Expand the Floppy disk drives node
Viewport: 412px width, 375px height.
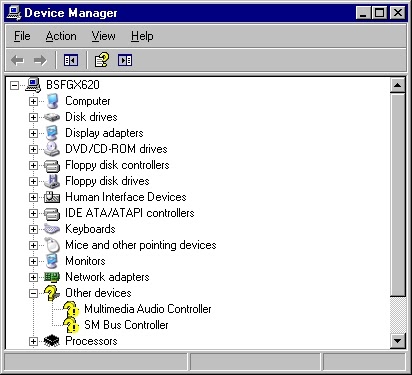pyautogui.click(x=33, y=181)
